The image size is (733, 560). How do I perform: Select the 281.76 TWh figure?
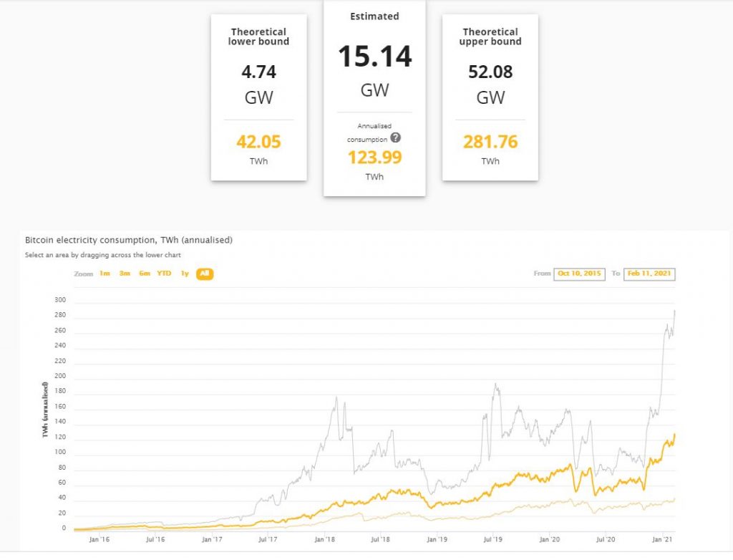point(490,142)
